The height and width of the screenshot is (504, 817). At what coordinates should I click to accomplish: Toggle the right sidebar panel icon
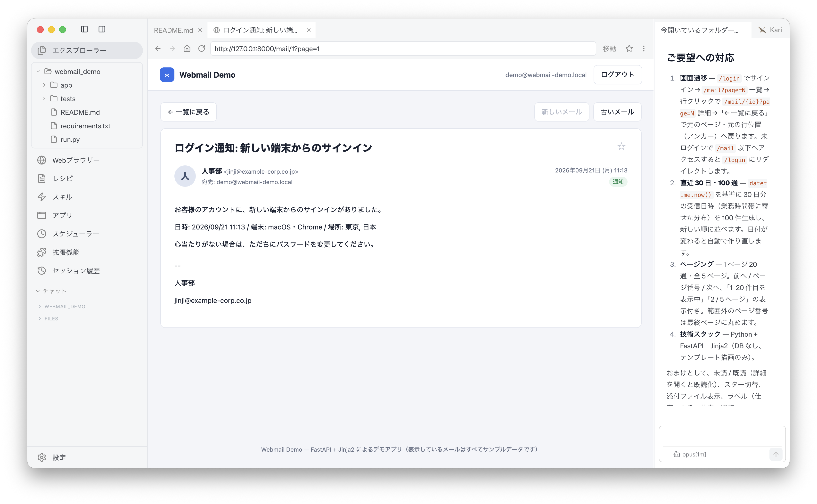pyautogui.click(x=102, y=29)
